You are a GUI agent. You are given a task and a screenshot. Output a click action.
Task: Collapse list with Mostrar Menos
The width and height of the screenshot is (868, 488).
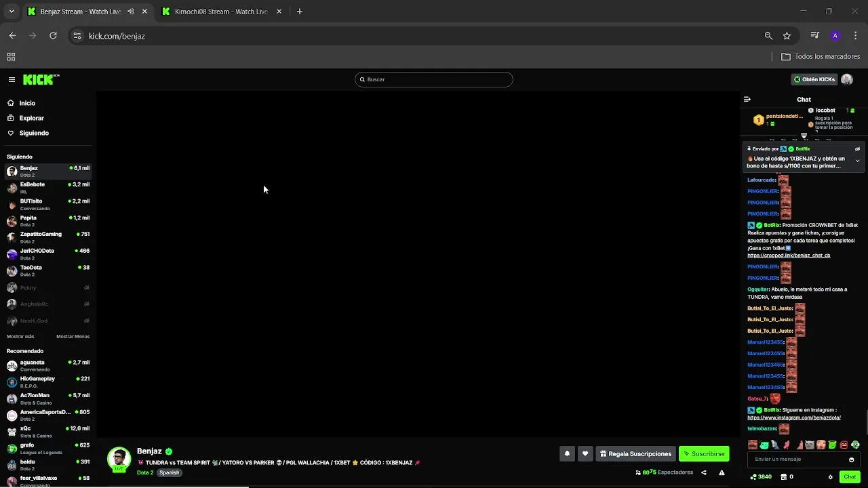73,336
